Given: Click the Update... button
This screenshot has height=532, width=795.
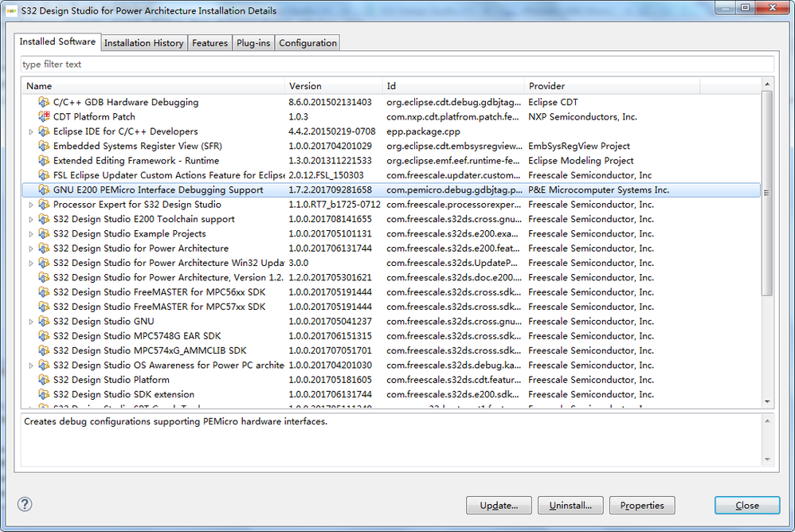Looking at the screenshot, I should click(x=499, y=505).
